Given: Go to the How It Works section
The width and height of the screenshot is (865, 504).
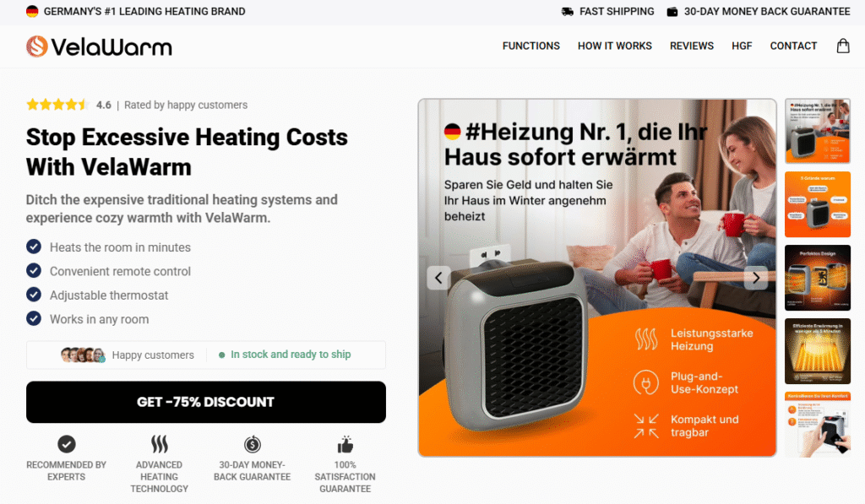Looking at the screenshot, I should coord(615,46).
